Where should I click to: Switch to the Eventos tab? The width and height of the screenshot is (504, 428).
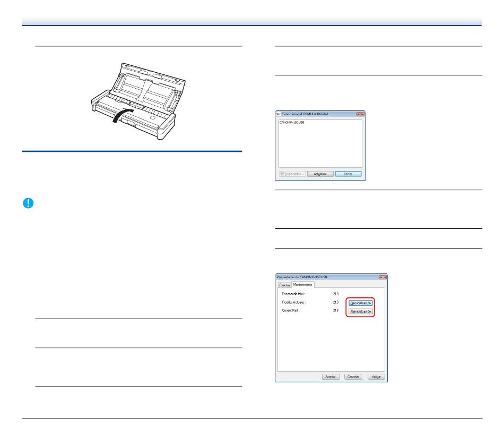coord(285,285)
